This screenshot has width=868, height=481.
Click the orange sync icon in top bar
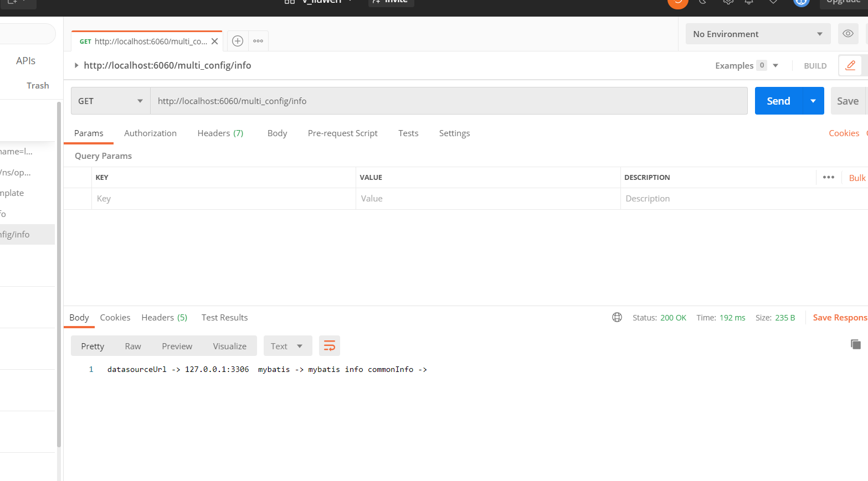point(678,2)
